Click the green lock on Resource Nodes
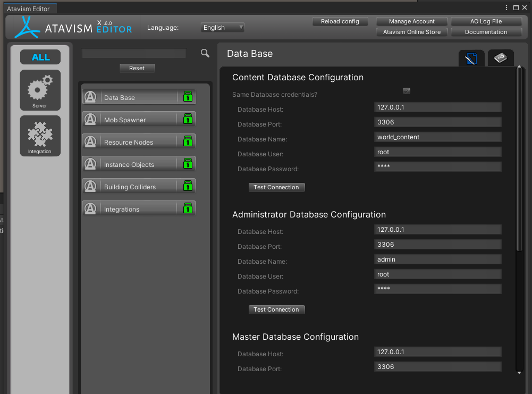532x394 pixels. pyautogui.click(x=187, y=141)
